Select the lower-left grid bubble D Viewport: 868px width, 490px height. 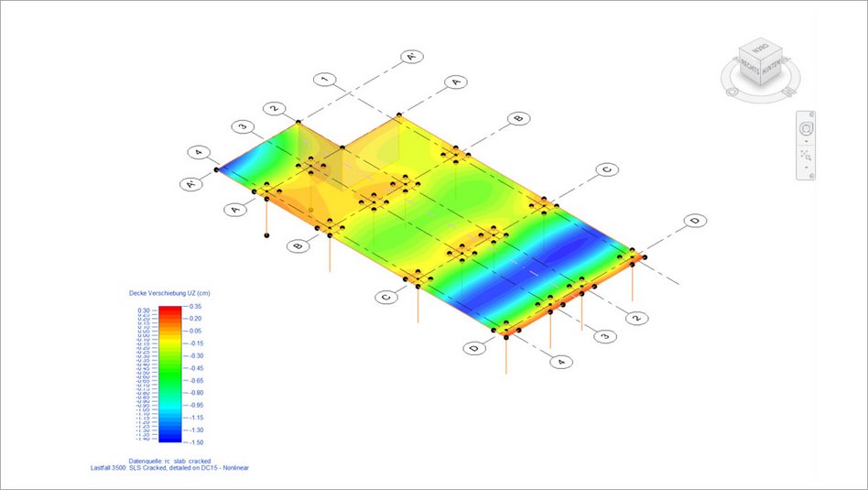[474, 348]
